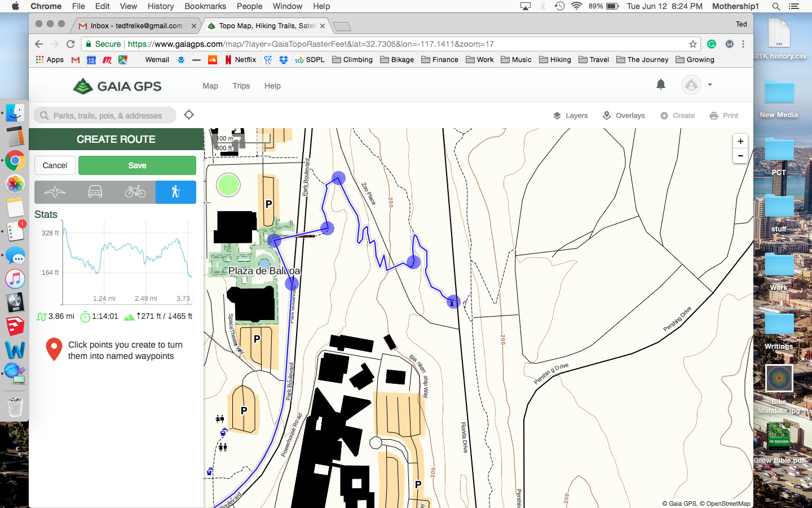Open the notifications bell

[x=661, y=85]
